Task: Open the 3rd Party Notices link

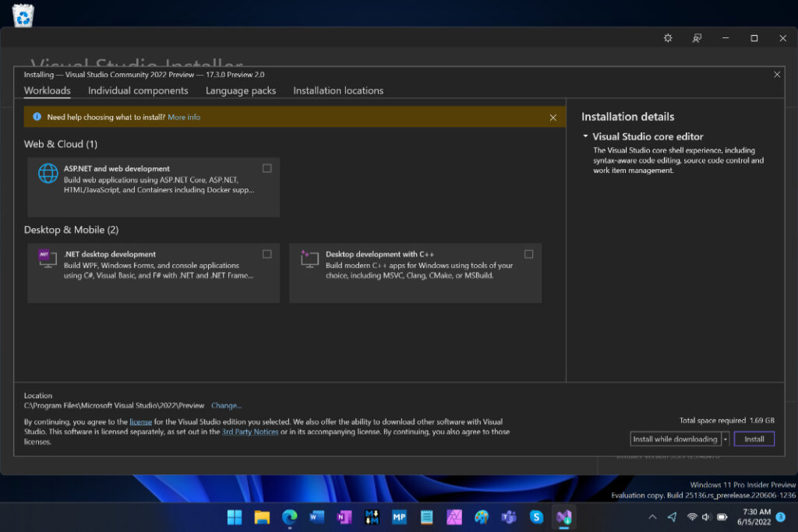Action: (250, 432)
